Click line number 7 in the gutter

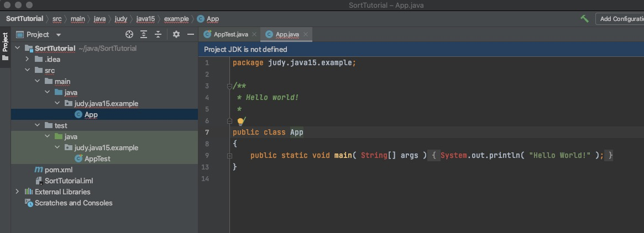tap(207, 132)
